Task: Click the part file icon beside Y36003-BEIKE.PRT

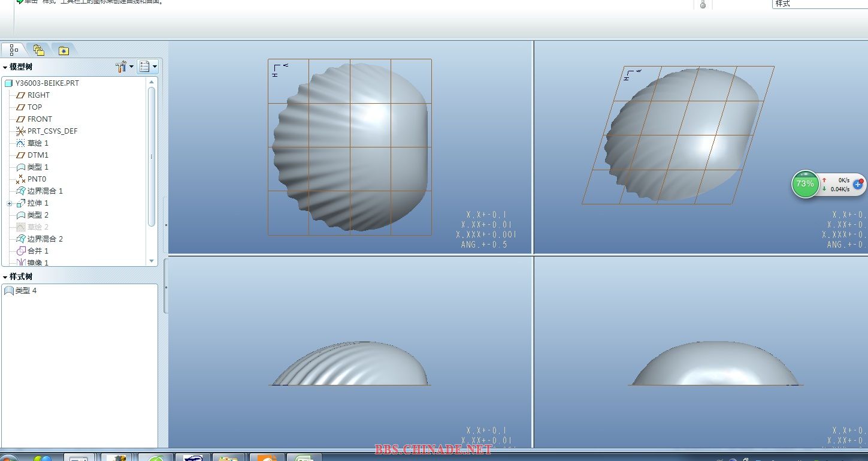Action: point(8,83)
